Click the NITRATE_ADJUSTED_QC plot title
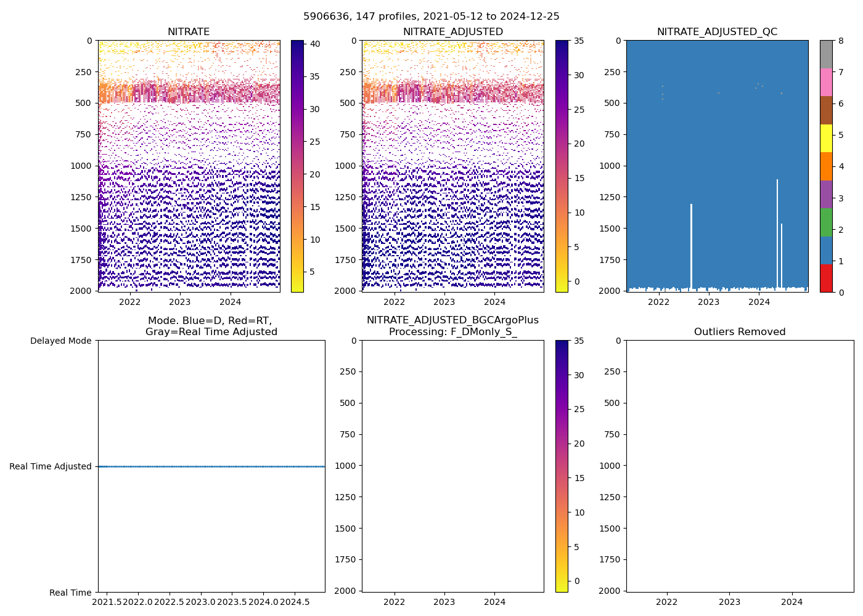 (x=717, y=32)
